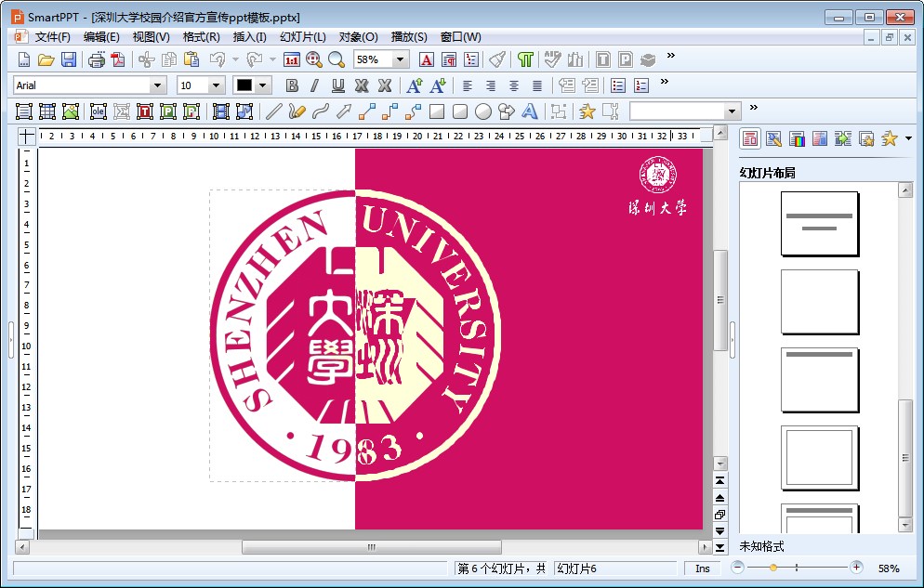Open the 58% zoom level dropdown
This screenshot has width=924, height=588.
tap(401, 59)
